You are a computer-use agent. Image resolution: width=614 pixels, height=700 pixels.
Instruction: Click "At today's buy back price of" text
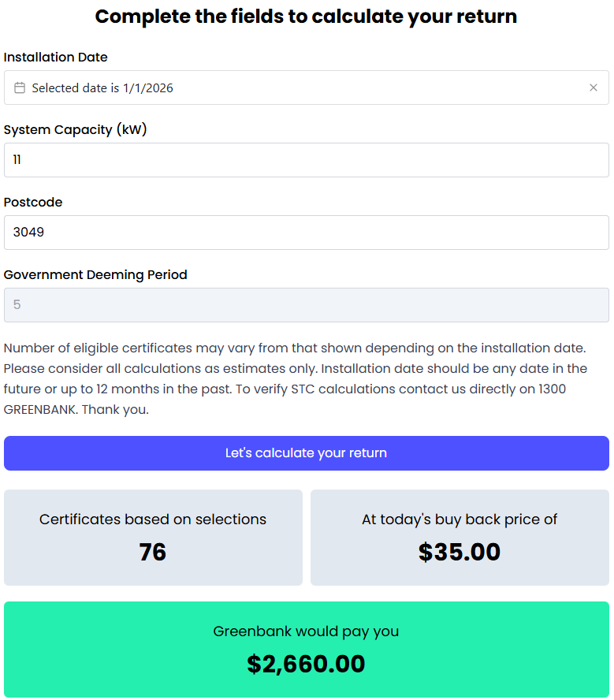click(460, 519)
